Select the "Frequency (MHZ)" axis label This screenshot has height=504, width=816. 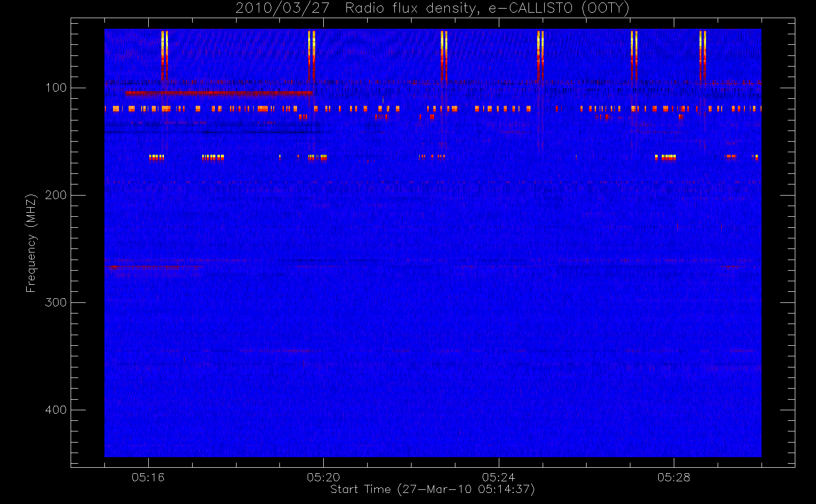tap(31, 243)
